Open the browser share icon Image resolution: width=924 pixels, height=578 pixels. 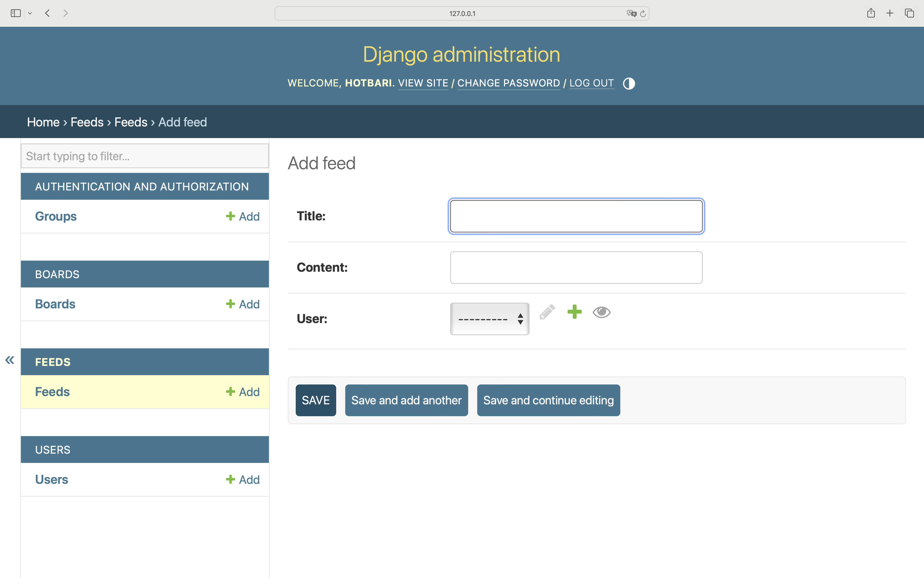(x=871, y=13)
